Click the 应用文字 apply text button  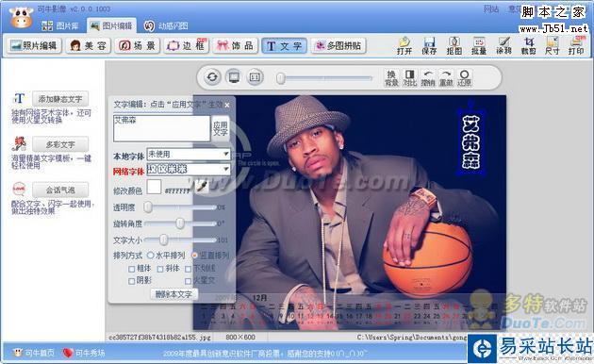[x=220, y=128]
